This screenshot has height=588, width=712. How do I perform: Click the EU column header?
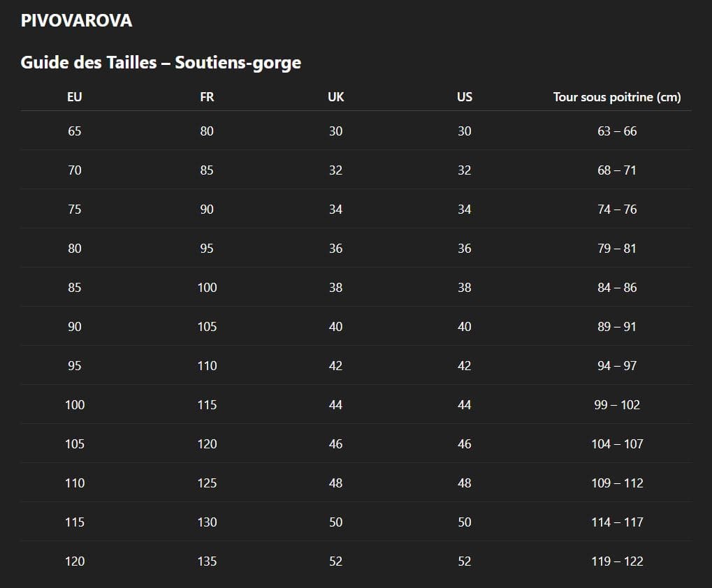coord(75,97)
